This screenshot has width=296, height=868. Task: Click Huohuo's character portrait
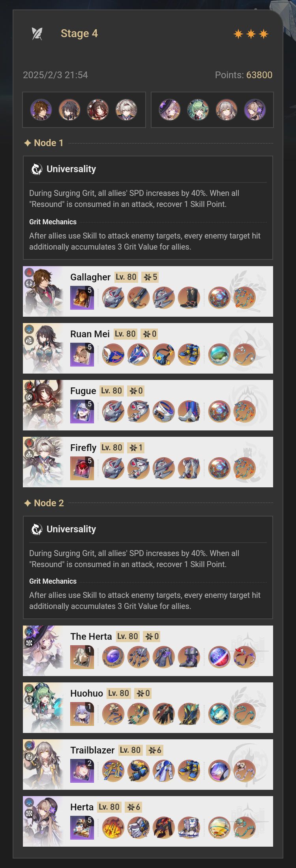(43, 708)
